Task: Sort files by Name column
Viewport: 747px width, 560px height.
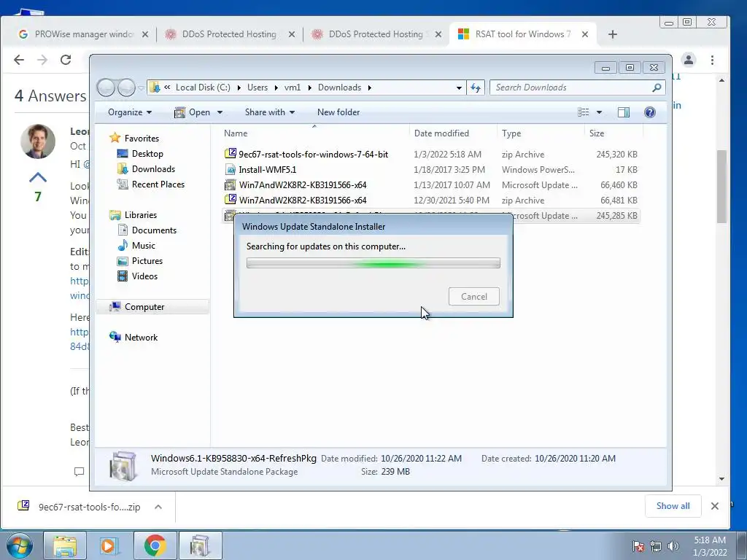Action: pos(236,133)
